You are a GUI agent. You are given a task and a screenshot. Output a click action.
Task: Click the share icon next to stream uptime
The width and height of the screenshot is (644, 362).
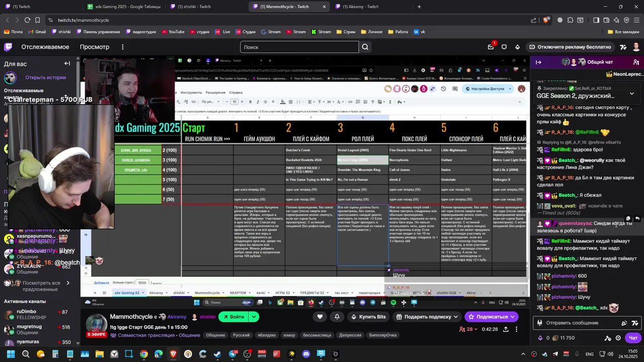(506, 329)
